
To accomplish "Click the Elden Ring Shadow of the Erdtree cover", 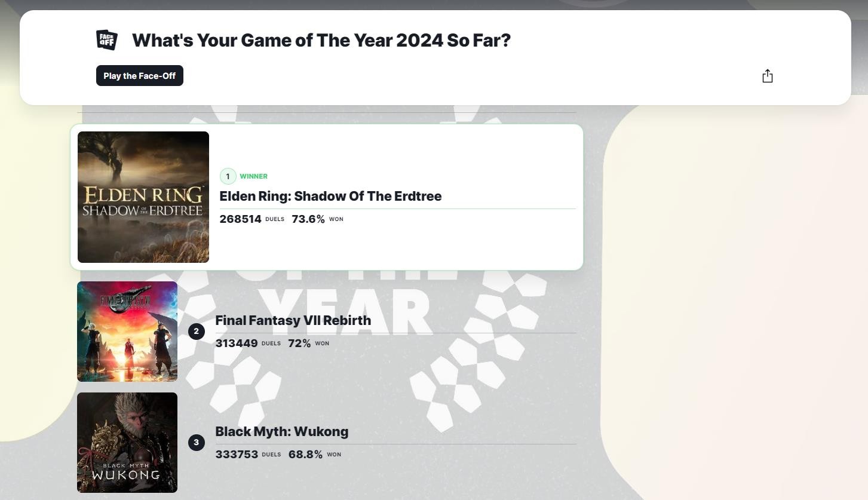I will 143,197.
